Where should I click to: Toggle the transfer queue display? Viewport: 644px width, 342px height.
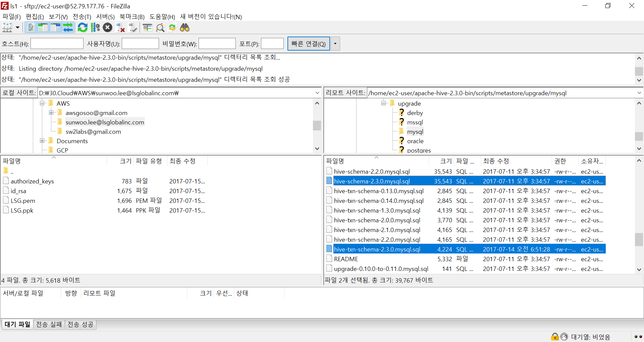click(68, 27)
